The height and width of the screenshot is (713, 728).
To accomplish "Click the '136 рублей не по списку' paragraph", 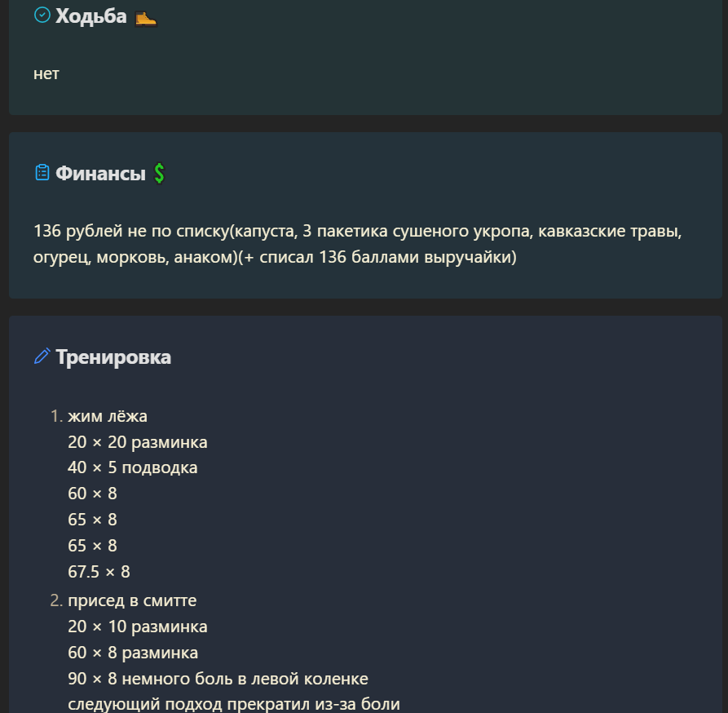I will (x=358, y=244).
